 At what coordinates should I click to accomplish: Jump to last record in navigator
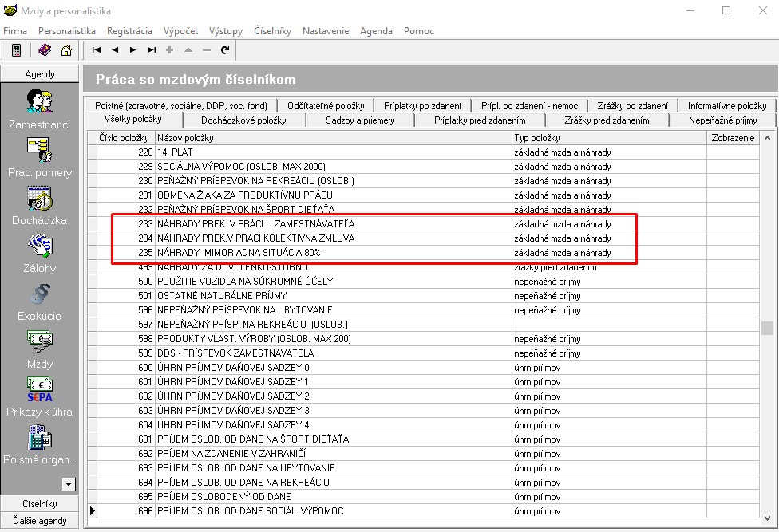pyautogui.click(x=152, y=49)
